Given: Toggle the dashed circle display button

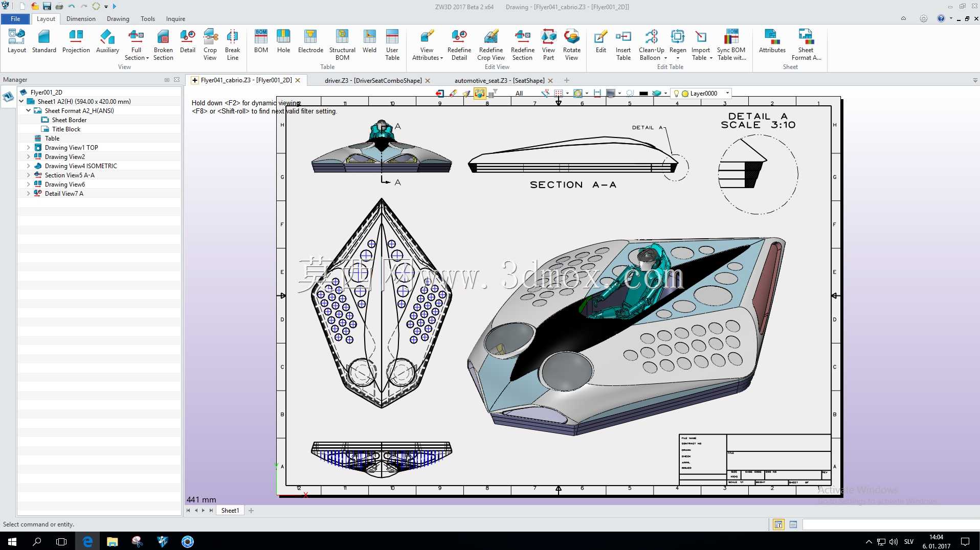Looking at the screenshot, I should (x=630, y=93).
